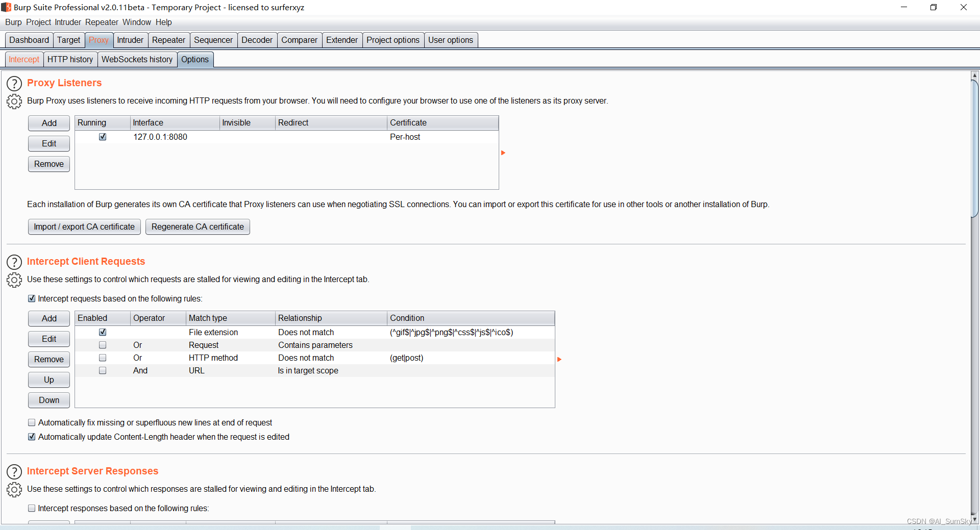The image size is (980, 530).
Task: Enable Intercept responses based on rules
Action: 32,508
